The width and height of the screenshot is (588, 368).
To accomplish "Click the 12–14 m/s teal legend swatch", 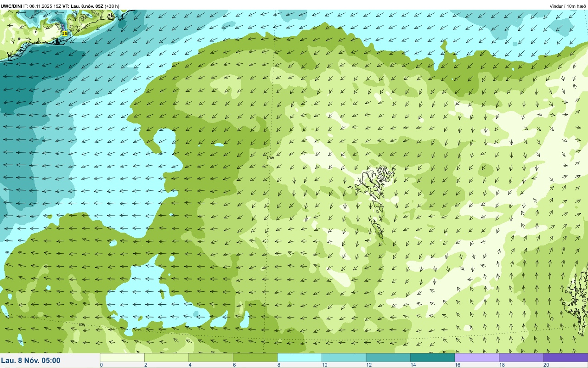I will [388, 357].
